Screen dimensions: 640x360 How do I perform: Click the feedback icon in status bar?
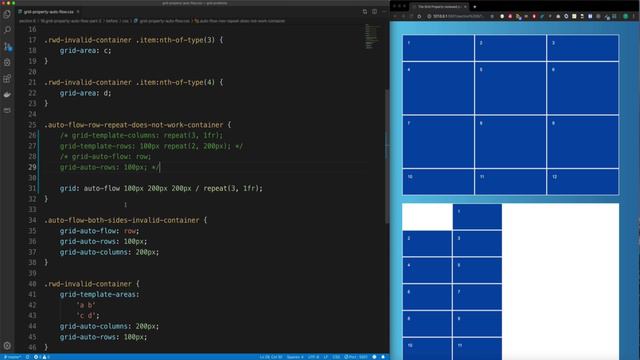coord(374,357)
